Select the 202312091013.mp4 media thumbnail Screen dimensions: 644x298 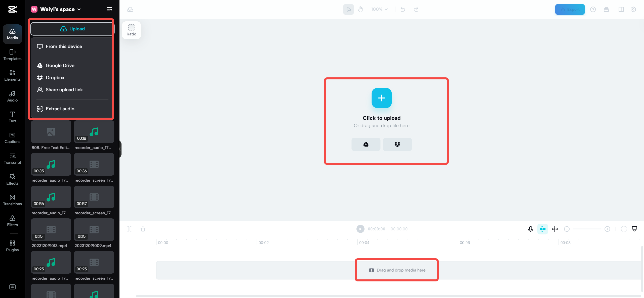tap(51, 229)
